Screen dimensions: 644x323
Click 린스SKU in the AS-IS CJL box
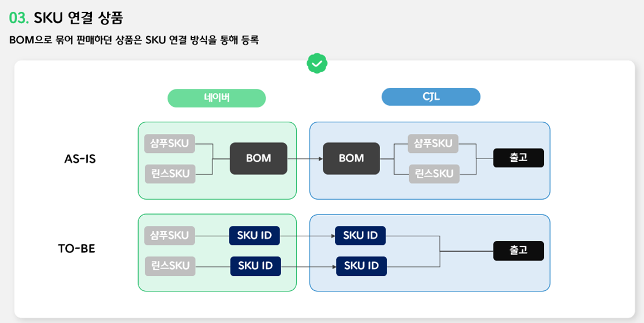[x=434, y=173]
